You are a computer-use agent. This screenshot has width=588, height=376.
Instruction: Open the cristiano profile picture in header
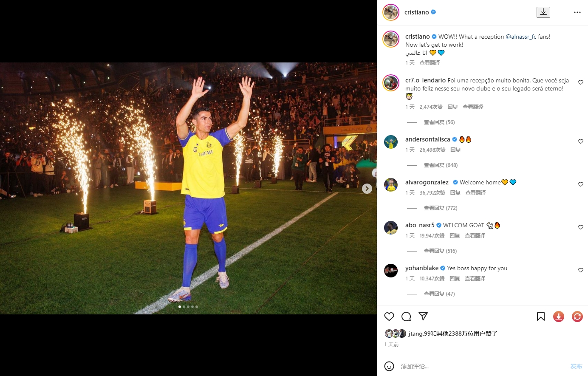[x=391, y=12]
